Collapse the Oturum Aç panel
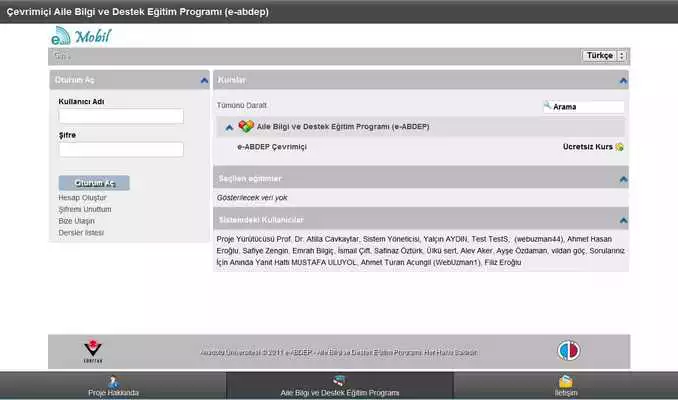The height and width of the screenshot is (400, 678). point(204,80)
